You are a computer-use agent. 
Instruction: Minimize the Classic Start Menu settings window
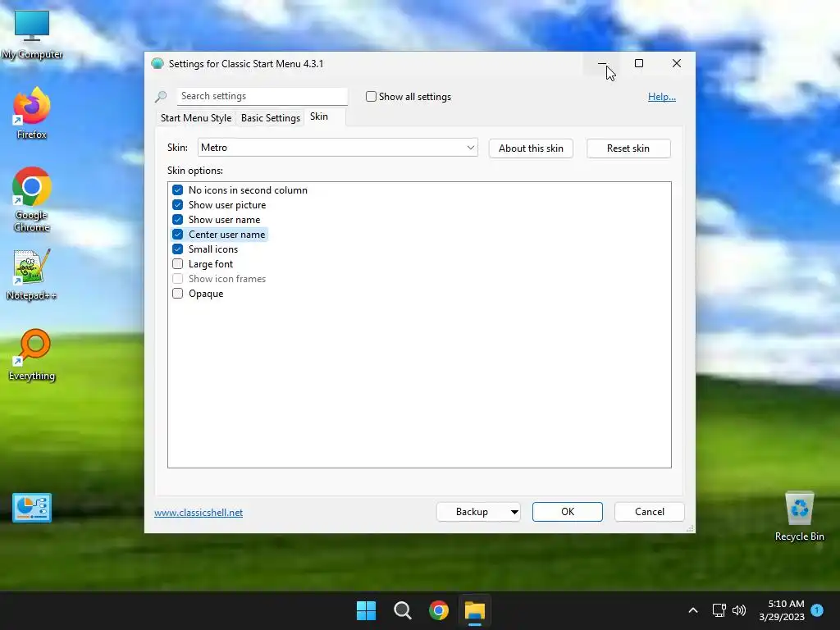[601, 64]
